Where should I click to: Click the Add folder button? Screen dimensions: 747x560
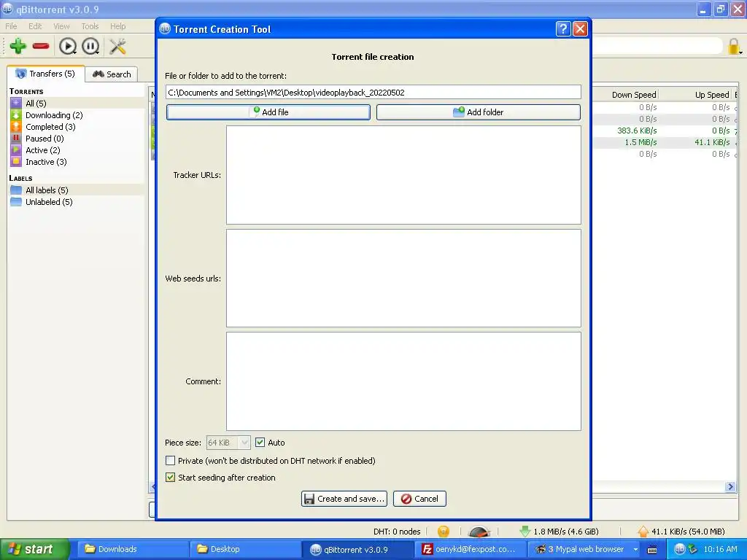tap(479, 112)
